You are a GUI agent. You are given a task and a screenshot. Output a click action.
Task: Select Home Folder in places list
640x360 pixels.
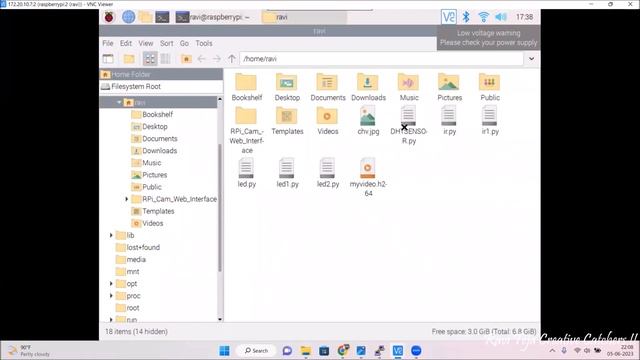[x=161, y=74]
